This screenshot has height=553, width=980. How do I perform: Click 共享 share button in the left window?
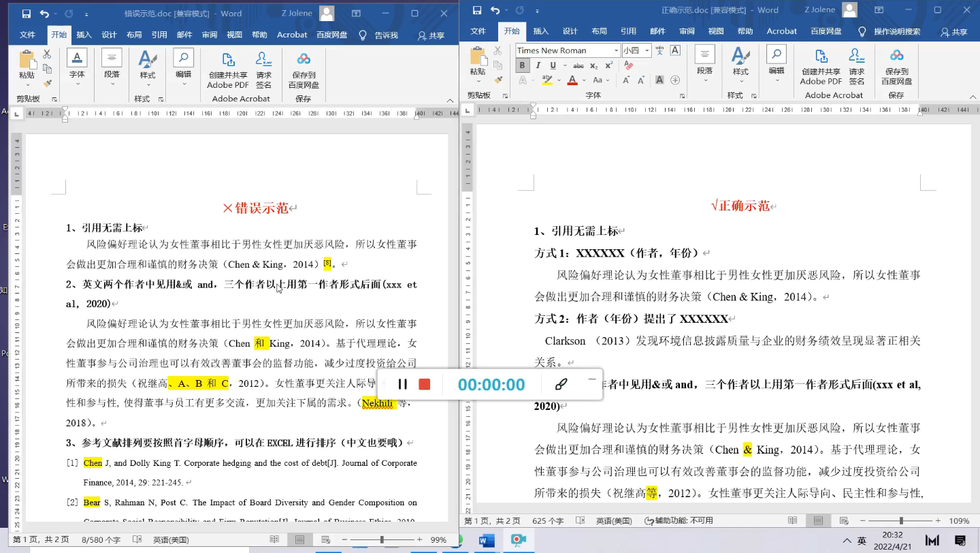(x=431, y=35)
